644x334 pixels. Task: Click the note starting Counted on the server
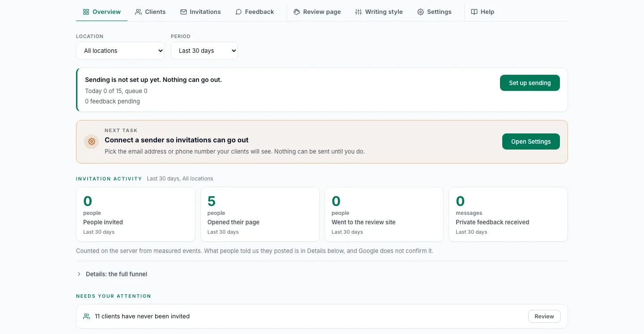point(254,251)
